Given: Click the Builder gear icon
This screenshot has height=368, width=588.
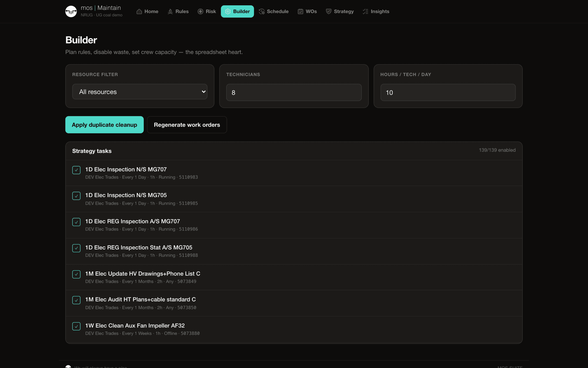Looking at the screenshot, I should pyautogui.click(x=228, y=11).
